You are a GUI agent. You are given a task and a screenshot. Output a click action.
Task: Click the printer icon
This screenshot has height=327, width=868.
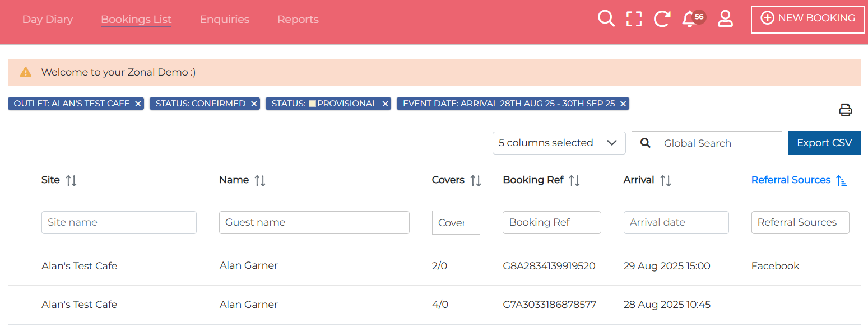pyautogui.click(x=845, y=110)
